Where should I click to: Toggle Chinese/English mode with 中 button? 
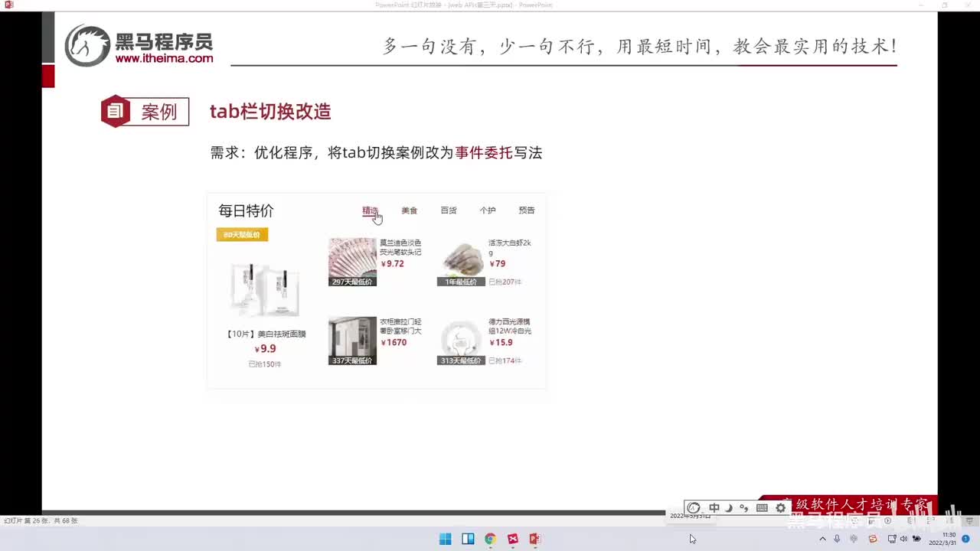coord(714,507)
